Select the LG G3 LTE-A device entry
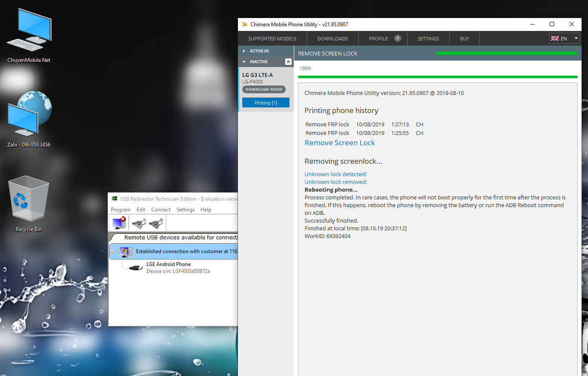 pyautogui.click(x=266, y=89)
